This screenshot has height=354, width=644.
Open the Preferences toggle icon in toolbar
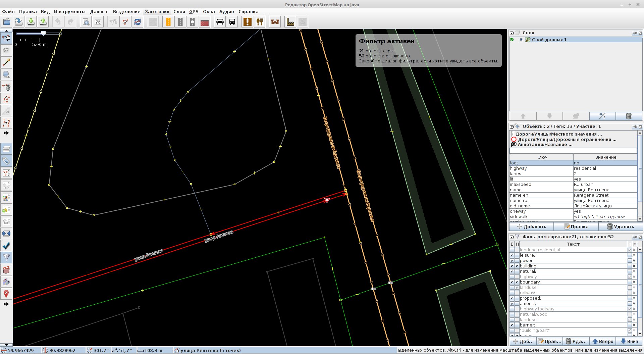pos(98,22)
